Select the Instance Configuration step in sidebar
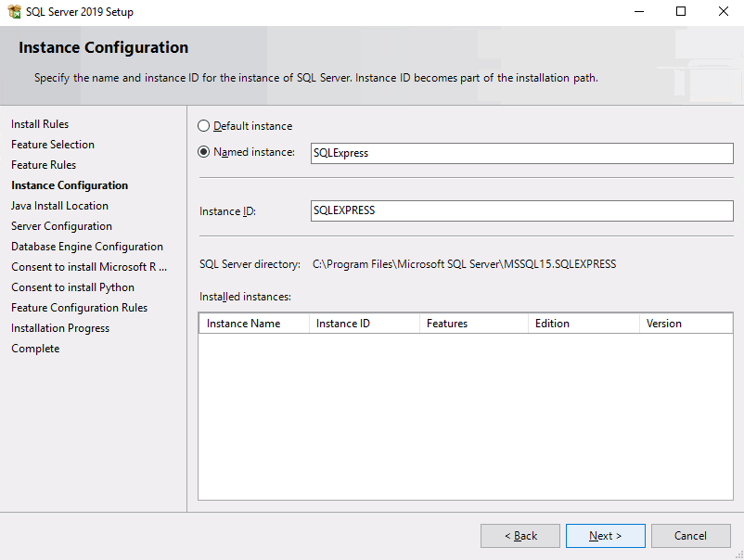Screen dimensions: 744x560 (x=70, y=185)
